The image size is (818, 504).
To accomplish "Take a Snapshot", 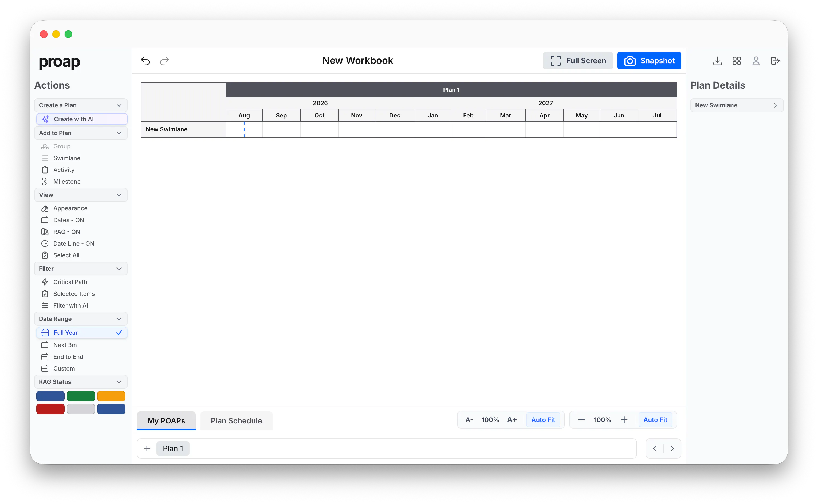I will (x=649, y=61).
